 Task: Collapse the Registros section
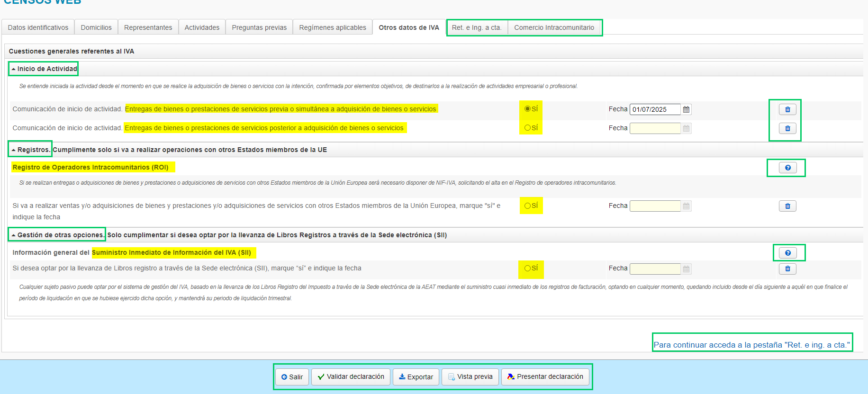click(31, 150)
